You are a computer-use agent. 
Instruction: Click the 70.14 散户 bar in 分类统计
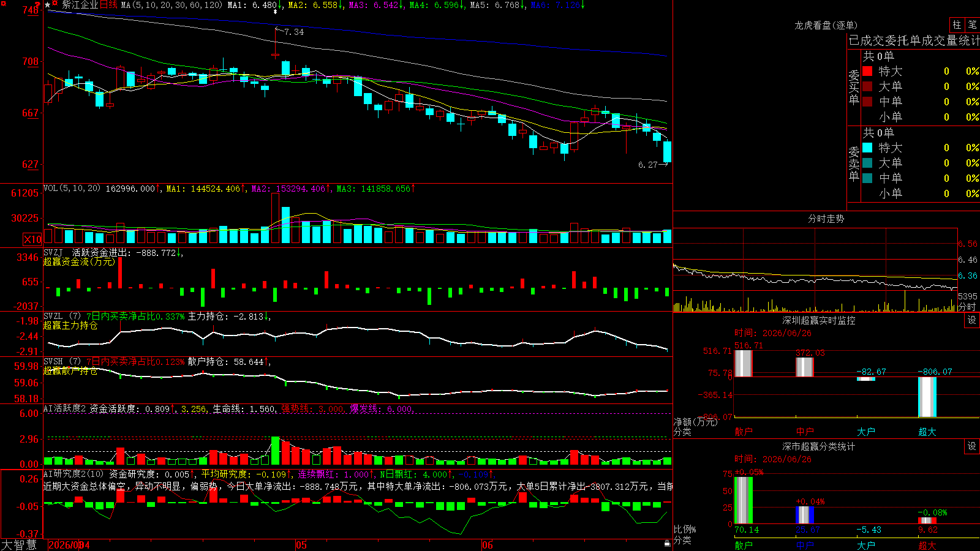pyautogui.click(x=744, y=500)
